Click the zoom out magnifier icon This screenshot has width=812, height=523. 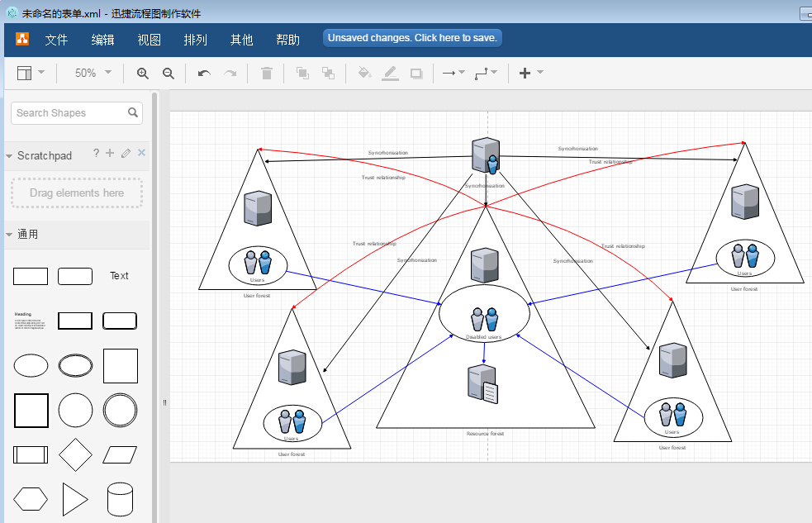[x=169, y=74]
